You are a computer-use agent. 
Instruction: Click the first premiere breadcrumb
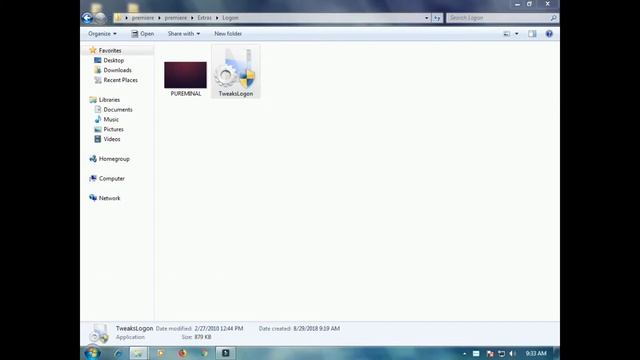(x=143, y=18)
